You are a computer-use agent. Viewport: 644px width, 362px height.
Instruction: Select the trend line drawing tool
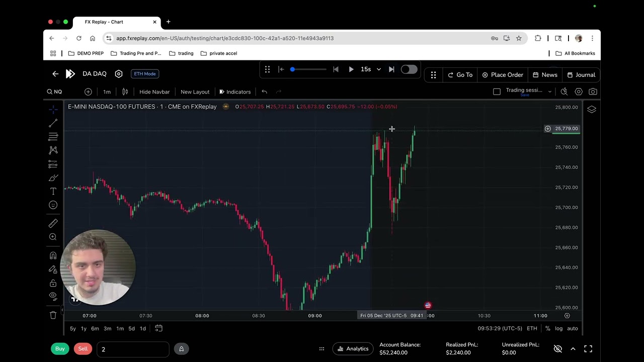(x=53, y=123)
